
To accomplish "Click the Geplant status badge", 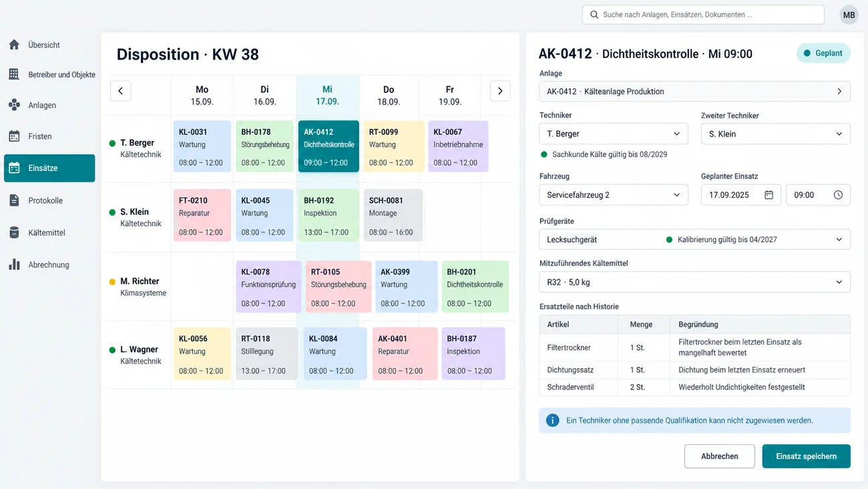I will tap(823, 53).
